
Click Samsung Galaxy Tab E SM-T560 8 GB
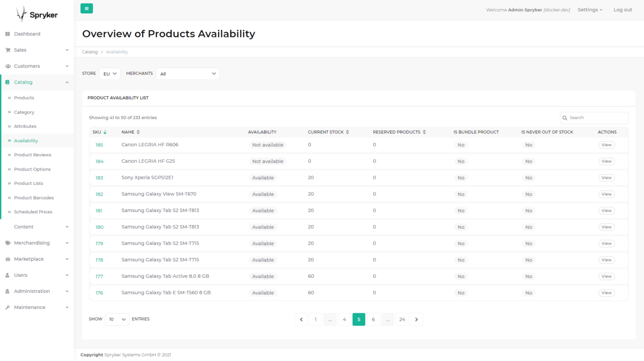[166, 293]
